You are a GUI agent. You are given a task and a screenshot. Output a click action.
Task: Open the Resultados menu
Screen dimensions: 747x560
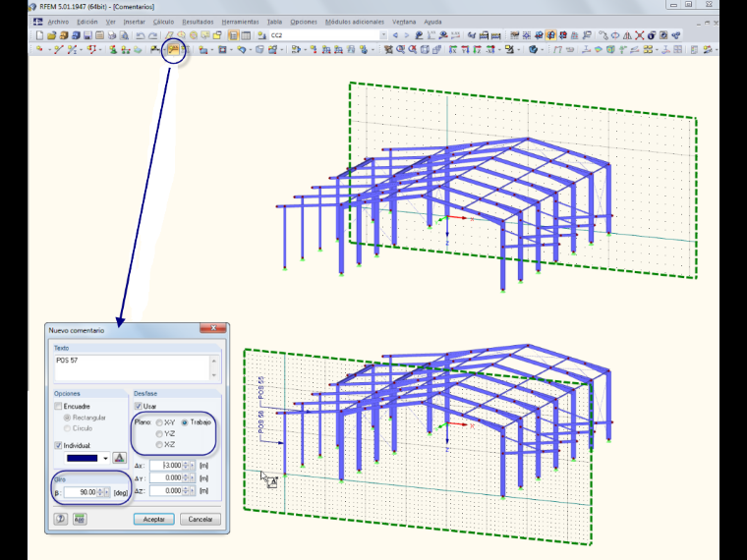click(x=198, y=22)
